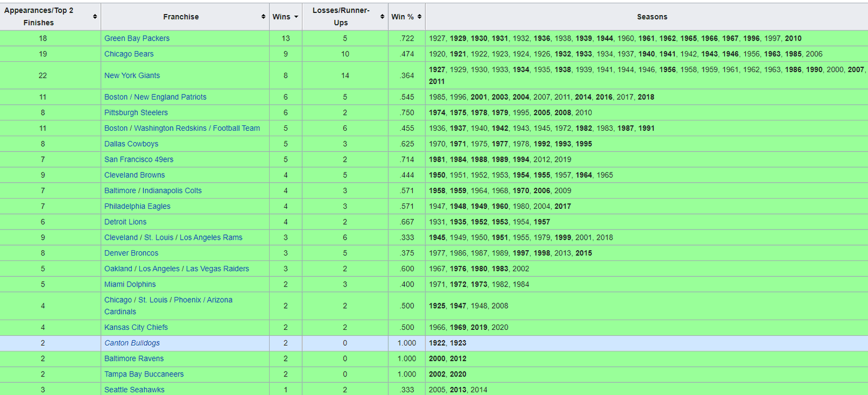The width and height of the screenshot is (868, 395).
Task: Select Browns win percentage .444
Action: [x=407, y=175]
